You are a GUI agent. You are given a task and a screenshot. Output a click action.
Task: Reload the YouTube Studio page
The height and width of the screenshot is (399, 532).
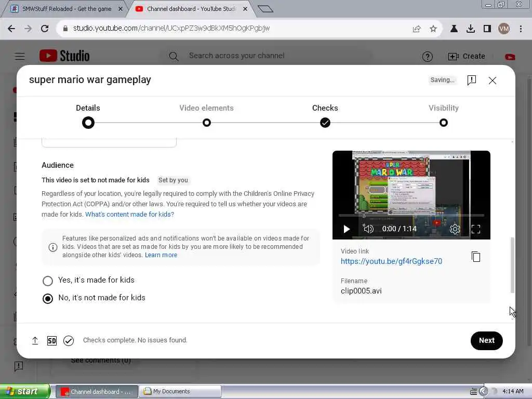pos(45,29)
